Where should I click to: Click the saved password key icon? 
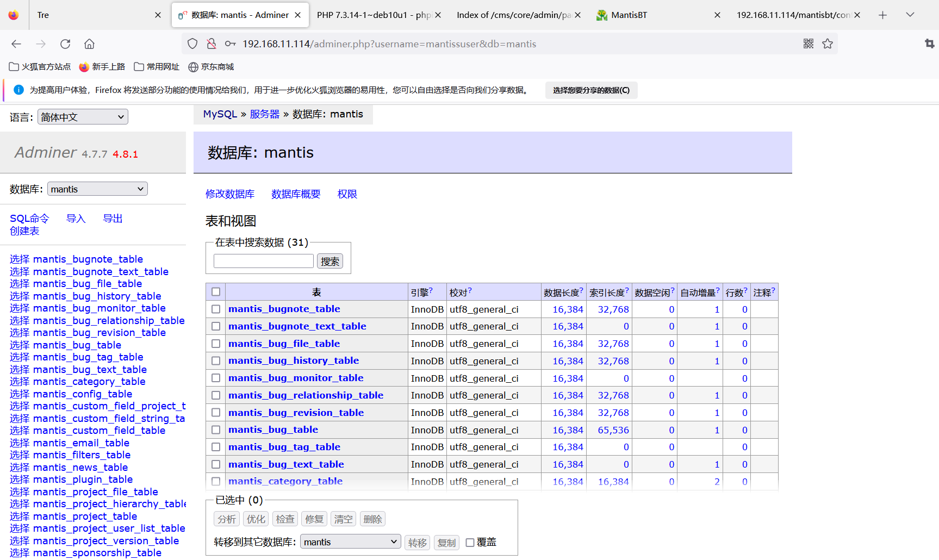coord(231,44)
